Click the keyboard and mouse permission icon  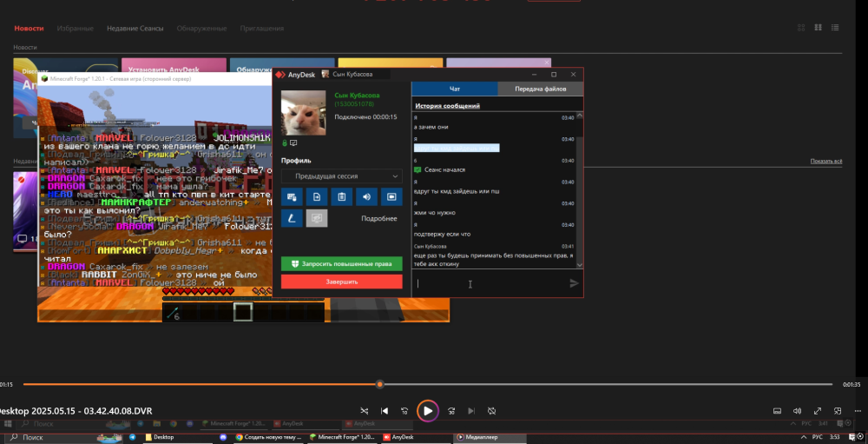292,196
